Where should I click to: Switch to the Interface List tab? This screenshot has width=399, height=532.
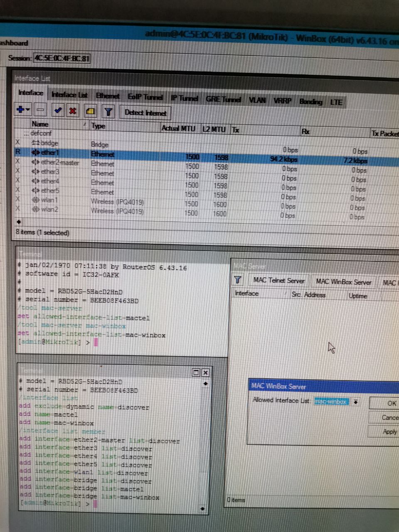69,95
